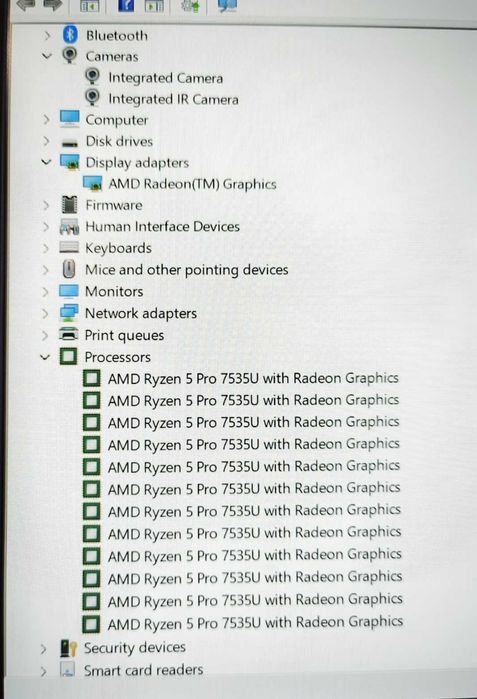Click the Firmware chip icon
Screen dimensions: 477x699
click(70, 205)
